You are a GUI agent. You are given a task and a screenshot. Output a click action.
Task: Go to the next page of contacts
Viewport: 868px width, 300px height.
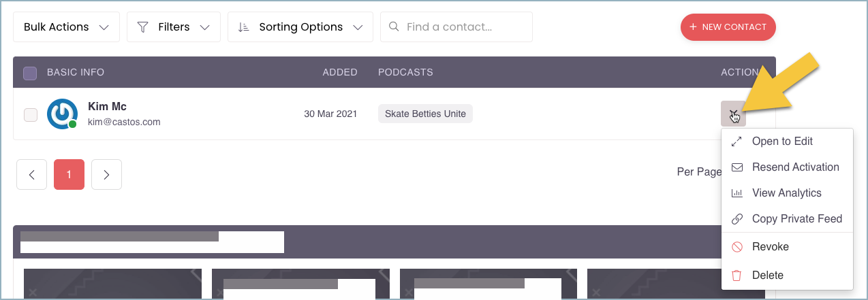coord(106,175)
